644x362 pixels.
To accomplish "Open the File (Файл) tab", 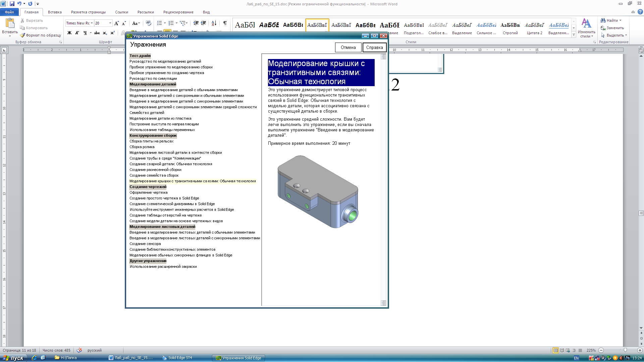I will point(9,12).
